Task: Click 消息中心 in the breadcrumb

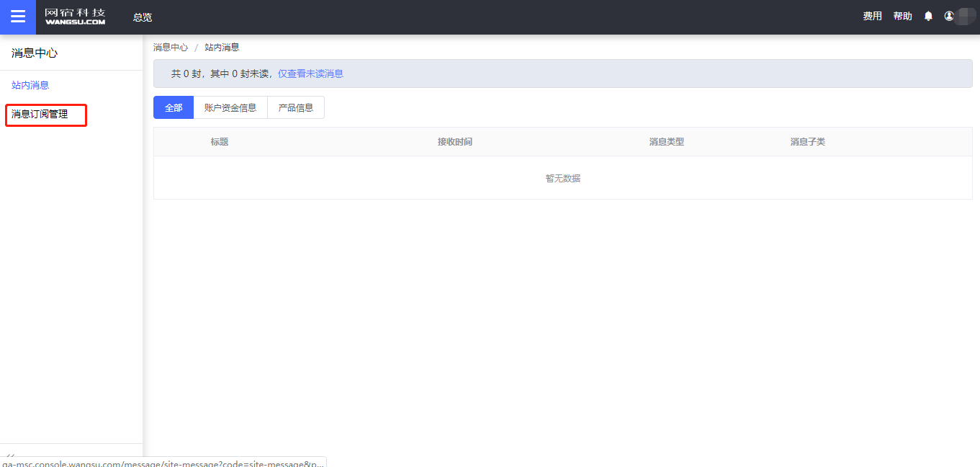Action: click(171, 48)
